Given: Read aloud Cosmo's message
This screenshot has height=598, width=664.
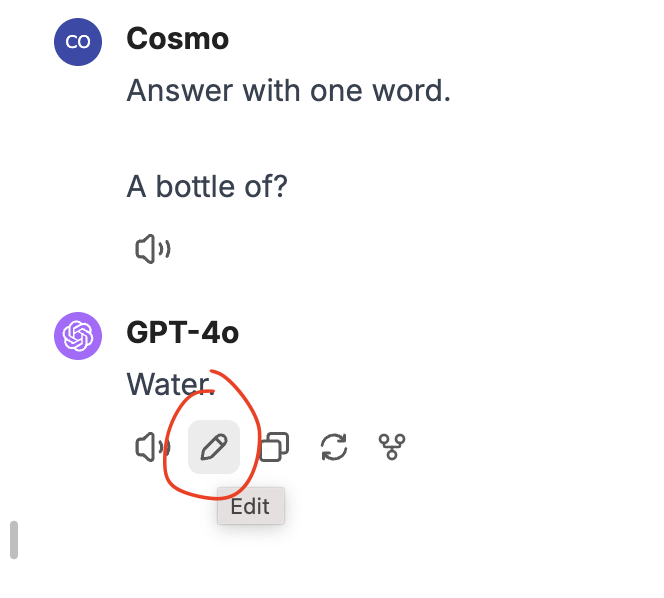Looking at the screenshot, I should click(x=153, y=249).
